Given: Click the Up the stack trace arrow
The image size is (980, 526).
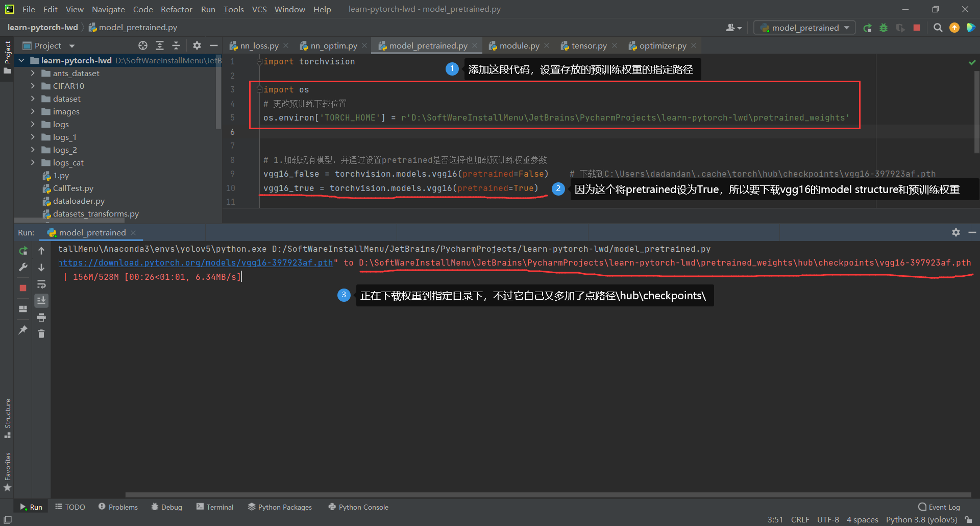Looking at the screenshot, I should (41, 251).
